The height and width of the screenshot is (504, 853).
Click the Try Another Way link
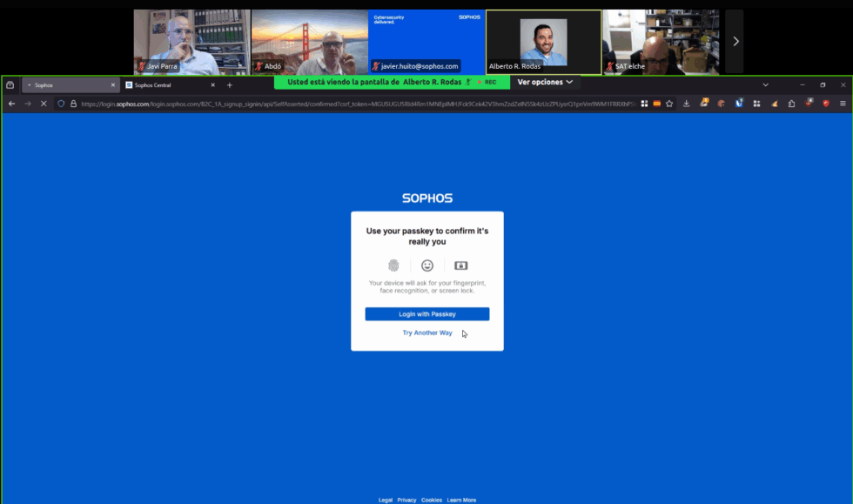click(426, 333)
